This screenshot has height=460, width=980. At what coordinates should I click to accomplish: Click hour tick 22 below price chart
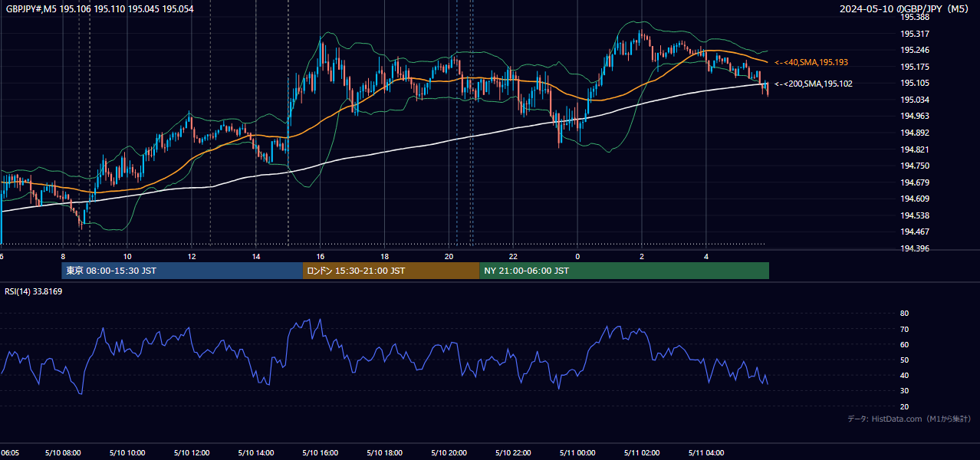pos(514,256)
